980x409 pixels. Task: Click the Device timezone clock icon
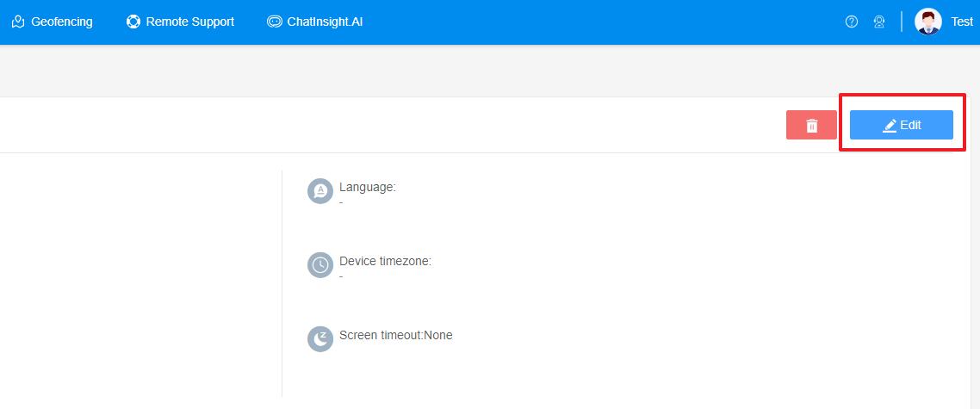[x=320, y=265]
